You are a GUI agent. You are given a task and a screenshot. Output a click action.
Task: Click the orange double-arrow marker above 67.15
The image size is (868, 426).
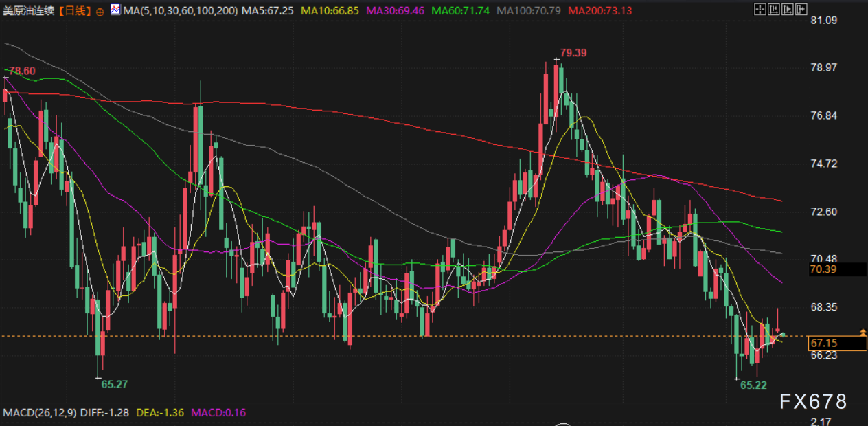pyautogui.click(x=863, y=332)
